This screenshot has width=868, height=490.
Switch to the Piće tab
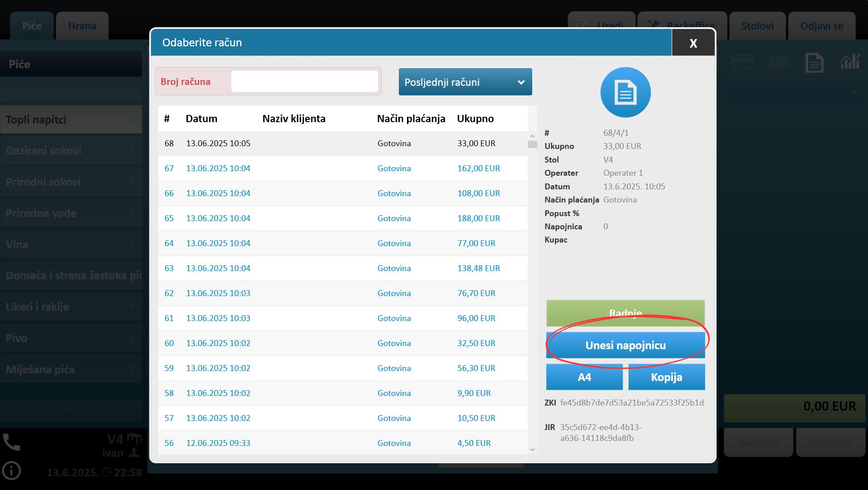coord(32,26)
